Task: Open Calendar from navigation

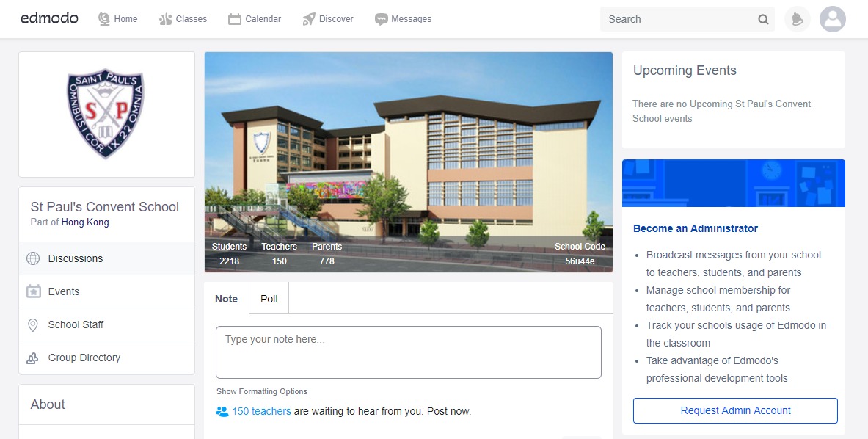Action: (x=263, y=19)
